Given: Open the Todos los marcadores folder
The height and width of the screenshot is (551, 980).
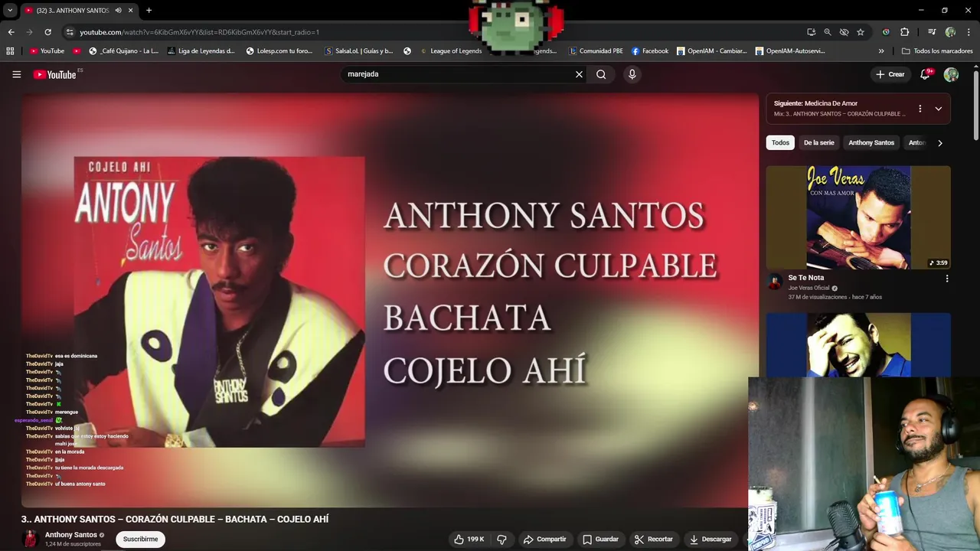Looking at the screenshot, I should 937,51.
